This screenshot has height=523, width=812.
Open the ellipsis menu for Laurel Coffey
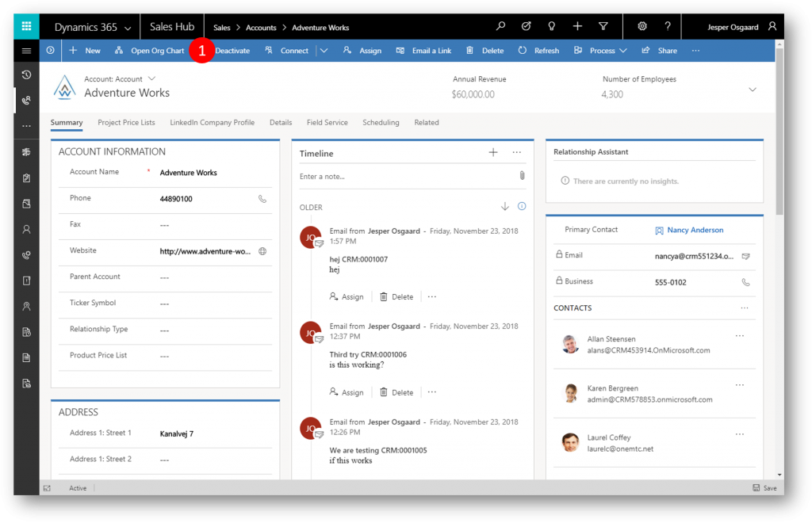tap(740, 434)
